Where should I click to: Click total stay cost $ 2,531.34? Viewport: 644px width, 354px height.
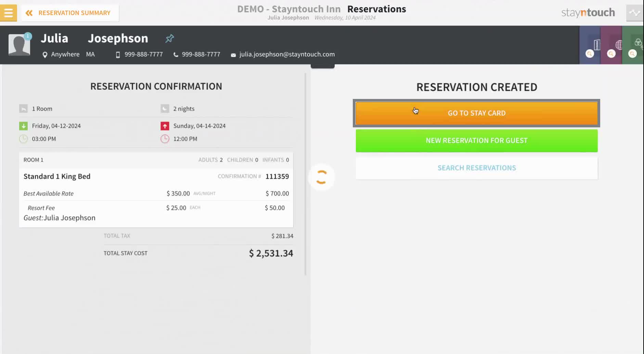coord(271,253)
